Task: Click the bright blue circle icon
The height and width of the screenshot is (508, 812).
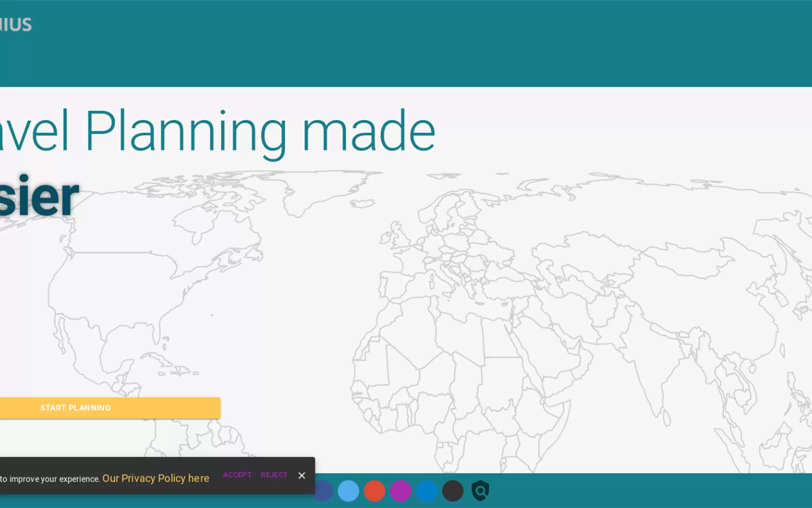Action: pos(427,491)
